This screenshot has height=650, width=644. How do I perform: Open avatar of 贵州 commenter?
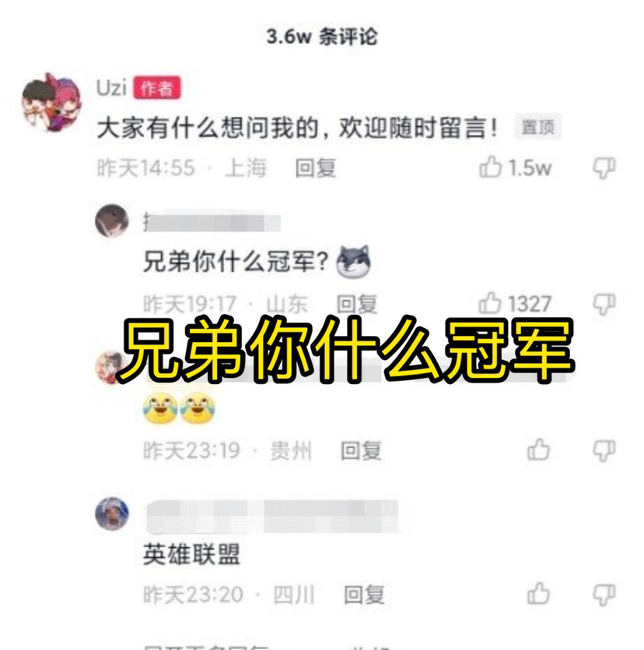110,367
